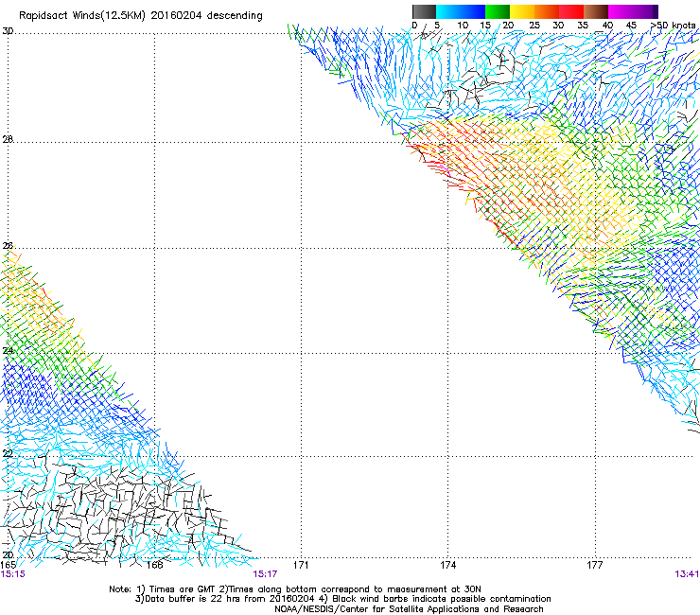Click the note line "3)Data buffer is 22 hrs"
This screenshot has width=700, height=615.
[x=342, y=599]
